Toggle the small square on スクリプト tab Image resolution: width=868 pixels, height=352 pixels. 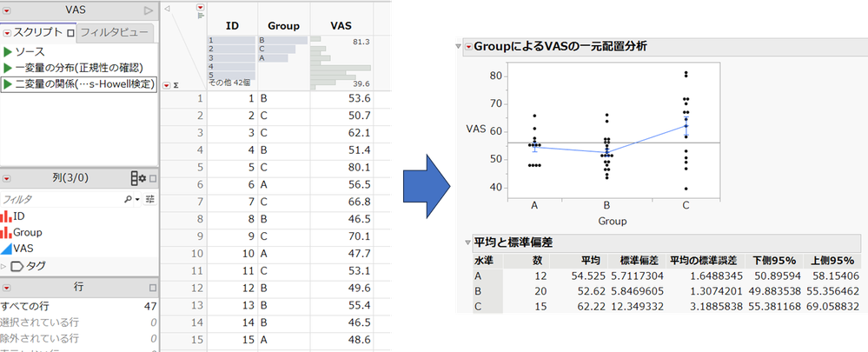pos(70,33)
